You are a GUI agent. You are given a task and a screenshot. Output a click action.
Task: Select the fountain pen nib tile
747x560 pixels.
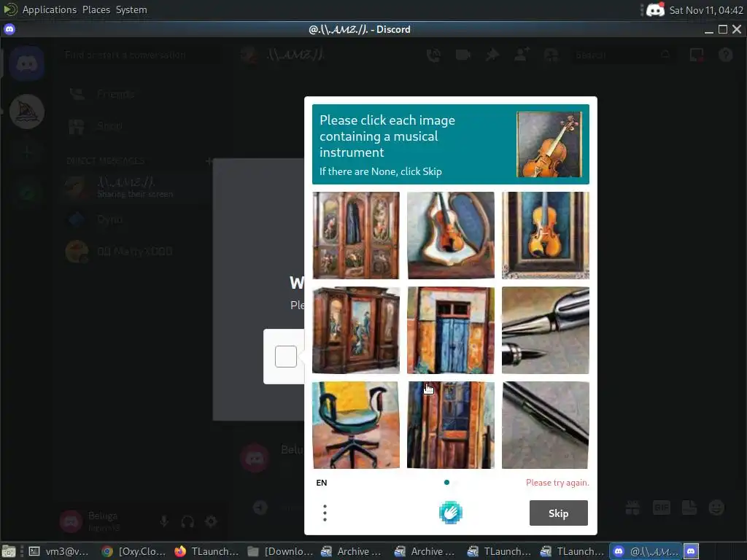click(546, 330)
